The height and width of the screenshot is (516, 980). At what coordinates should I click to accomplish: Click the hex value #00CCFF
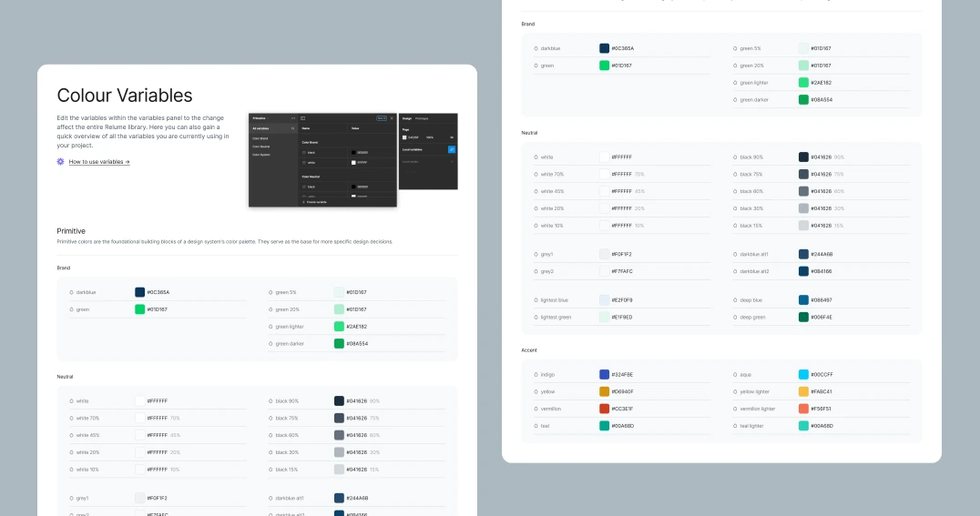coord(822,375)
